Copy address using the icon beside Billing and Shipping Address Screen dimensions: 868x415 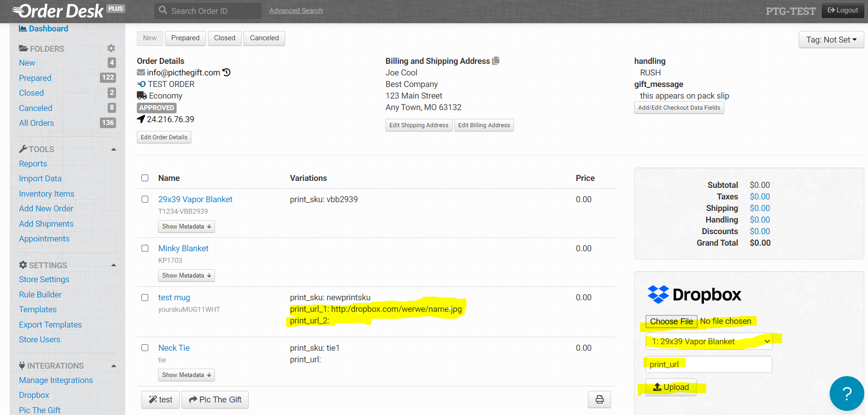tap(496, 61)
